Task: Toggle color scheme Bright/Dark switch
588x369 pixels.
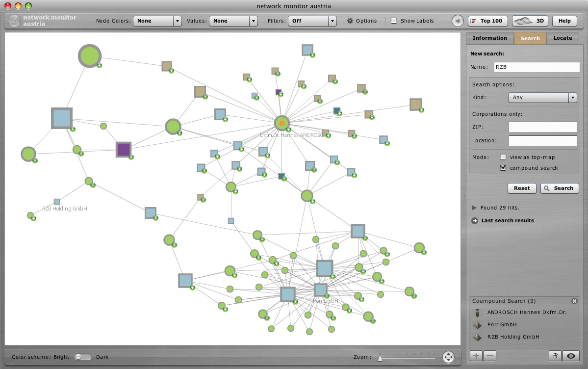Action: coord(82,357)
